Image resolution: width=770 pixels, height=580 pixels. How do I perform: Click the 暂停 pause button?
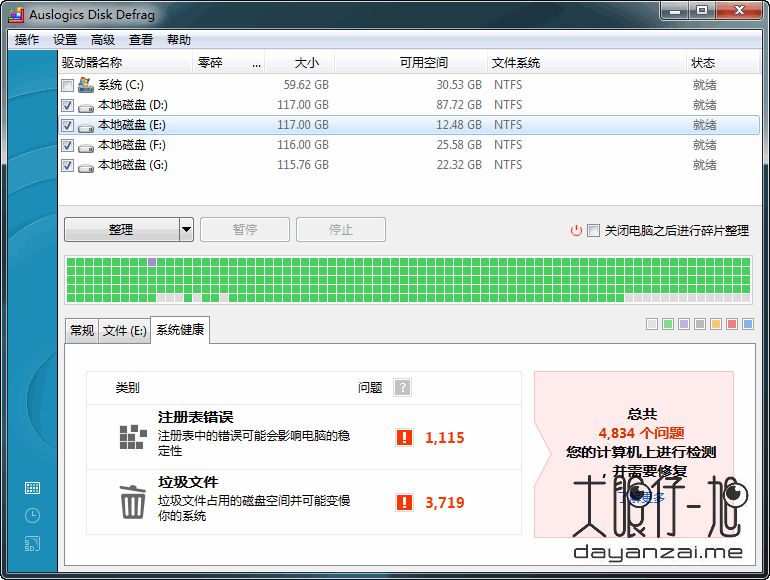245,229
